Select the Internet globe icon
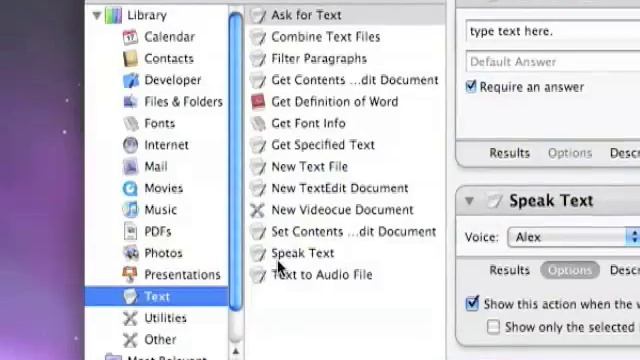The width and height of the screenshot is (640, 360). click(x=131, y=145)
